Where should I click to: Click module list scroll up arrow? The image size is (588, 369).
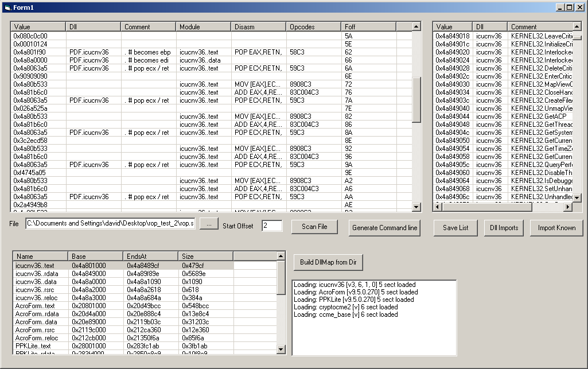(x=281, y=256)
